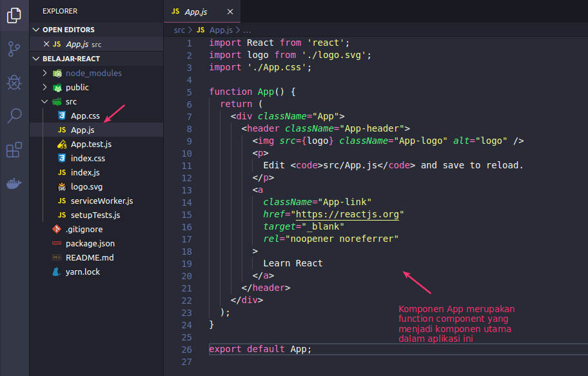Click the ellipsis in the breadcrumb

point(247,30)
